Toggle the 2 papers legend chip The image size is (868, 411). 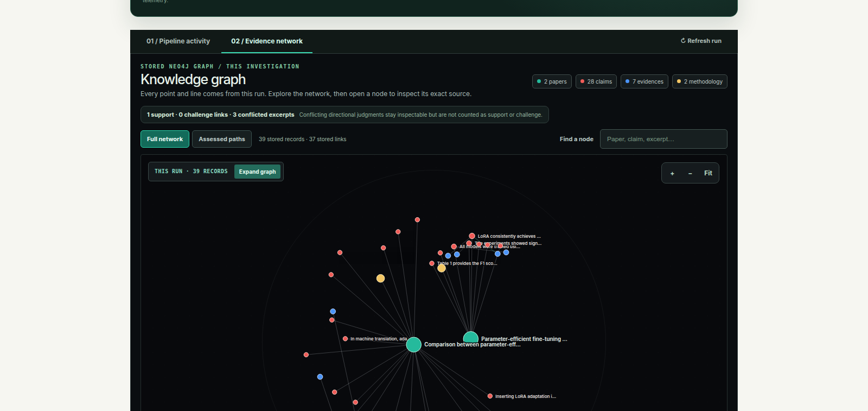point(552,81)
